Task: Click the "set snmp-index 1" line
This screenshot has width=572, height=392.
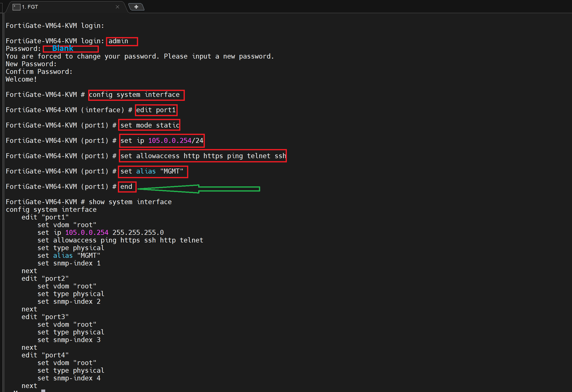Action: tap(69, 263)
